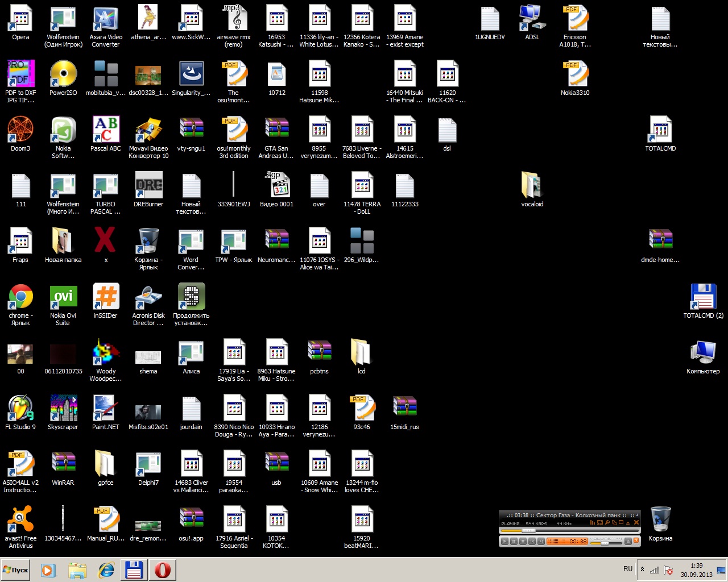Image resolution: width=728 pixels, height=582 pixels.
Task: Click the inSSIDer desktop icon
Action: coord(106,297)
